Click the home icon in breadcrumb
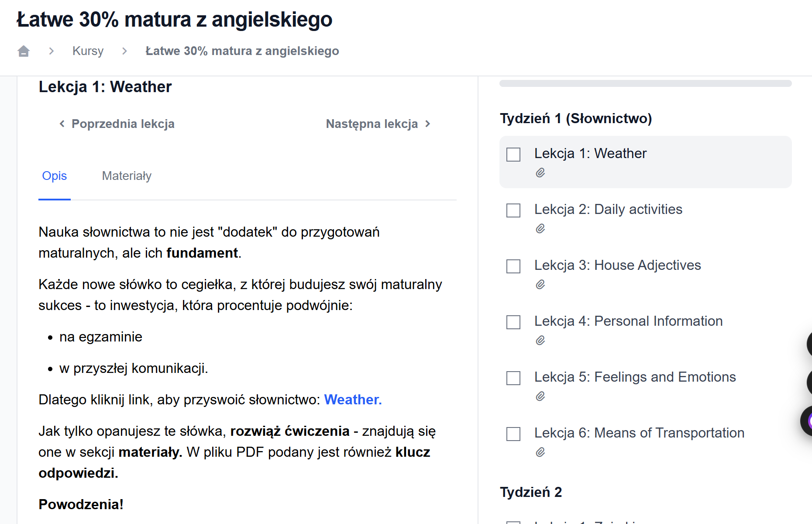This screenshot has width=812, height=524. [x=24, y=51]
